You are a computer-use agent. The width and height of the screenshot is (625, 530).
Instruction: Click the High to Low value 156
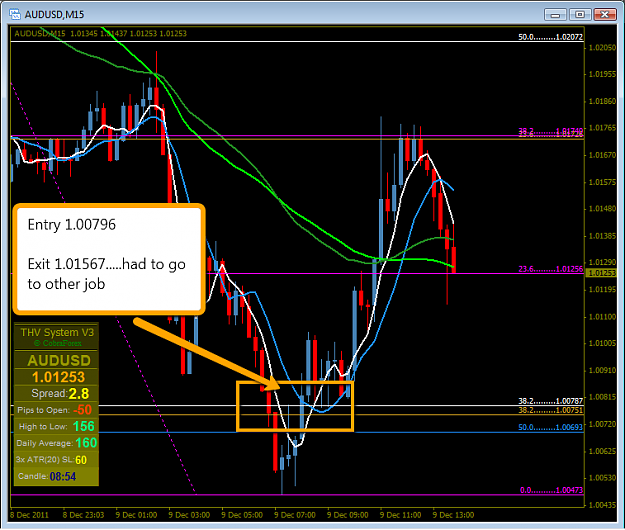point(84,426)
